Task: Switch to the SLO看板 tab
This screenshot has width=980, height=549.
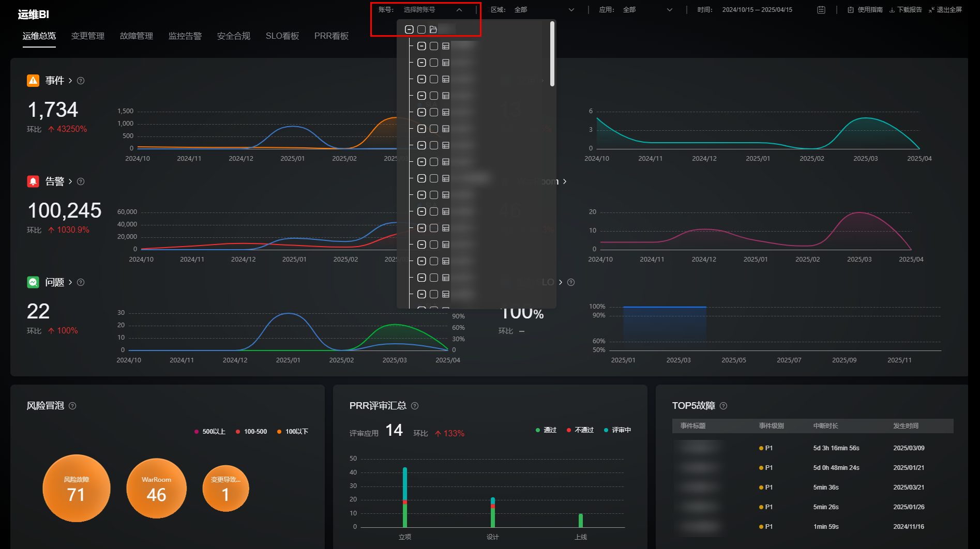Action: click(282, 36)
